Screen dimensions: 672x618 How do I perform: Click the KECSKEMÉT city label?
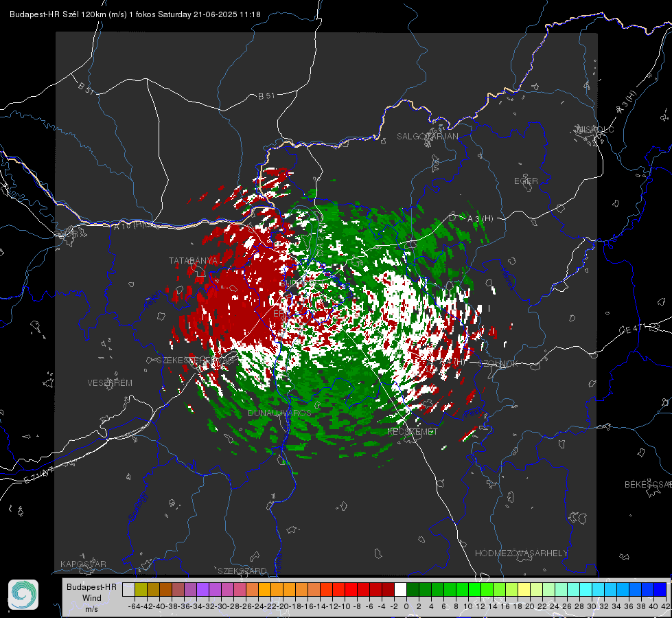(413, 431)
